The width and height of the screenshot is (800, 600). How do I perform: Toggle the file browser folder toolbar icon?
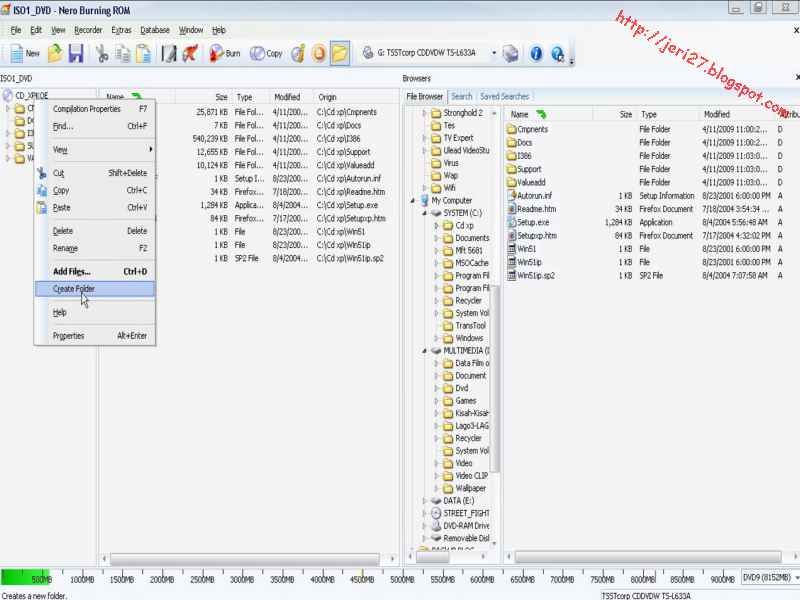(340, 53)
